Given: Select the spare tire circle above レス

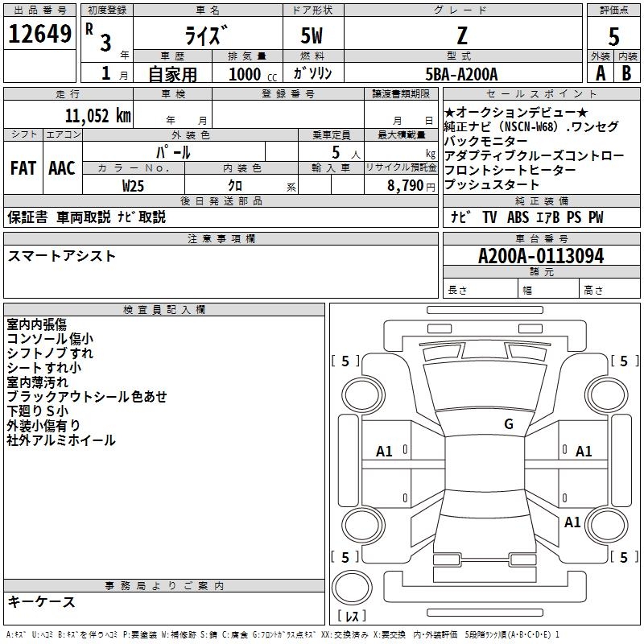Looking at the screenshot, I should tap(352, 588).
